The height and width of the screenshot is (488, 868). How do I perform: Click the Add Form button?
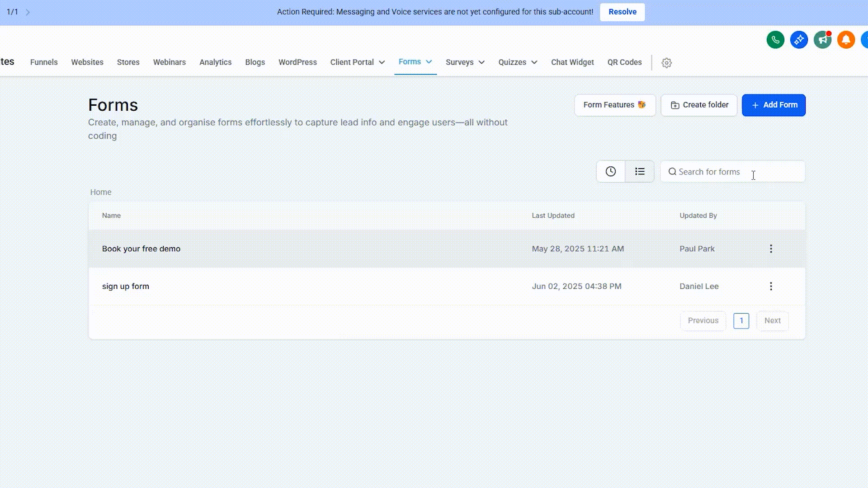point(774,105)
